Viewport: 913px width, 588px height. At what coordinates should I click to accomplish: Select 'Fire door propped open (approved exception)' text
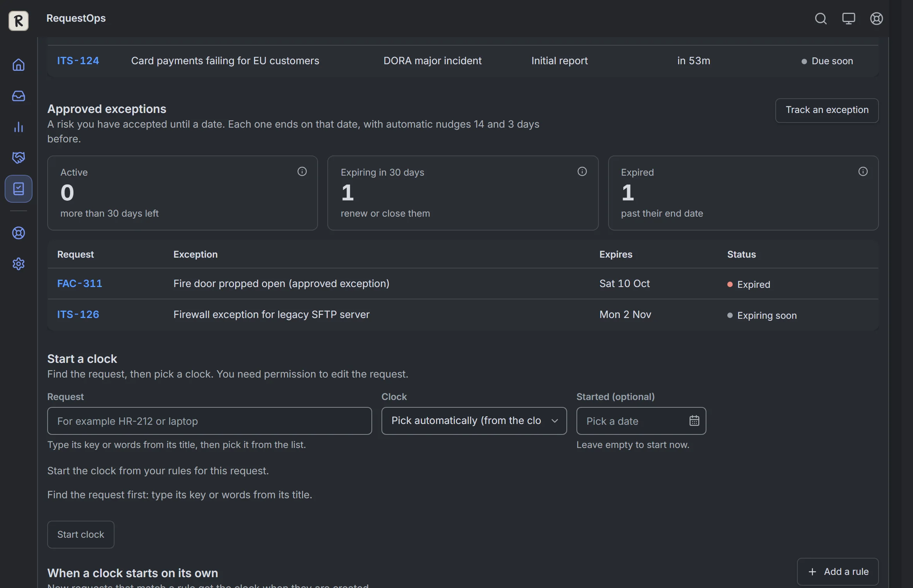click(x=281, y=284)
